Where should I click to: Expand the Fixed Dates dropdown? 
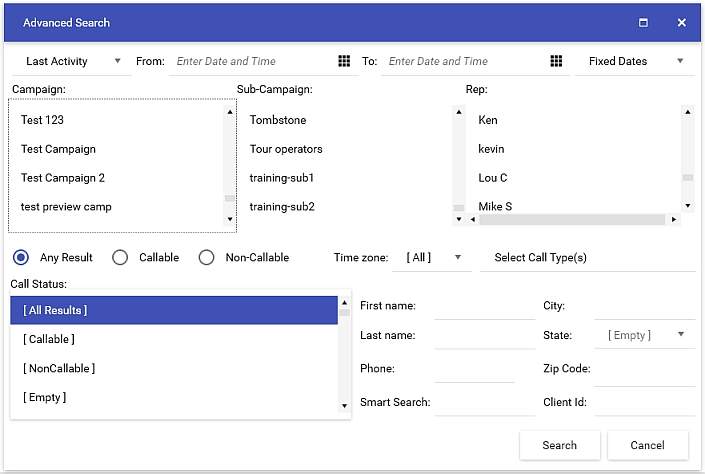coord(635,61)
